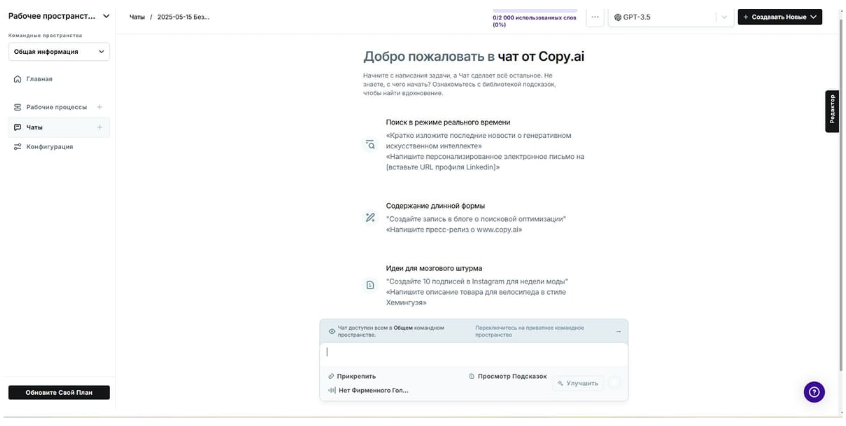Screen dimensions: 846x426
Task: Open the three-dots more options menu
Action: pyautogui.click(x=595, y=17)
